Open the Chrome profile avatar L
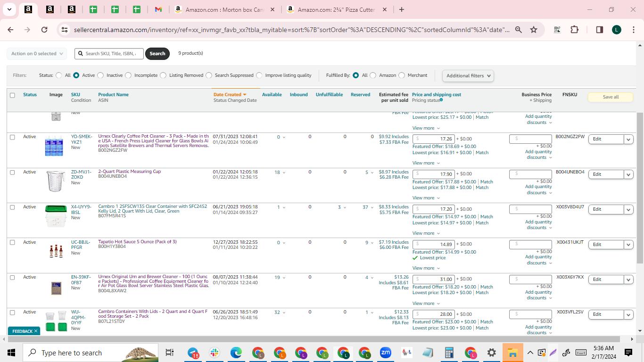 [617, 30]
